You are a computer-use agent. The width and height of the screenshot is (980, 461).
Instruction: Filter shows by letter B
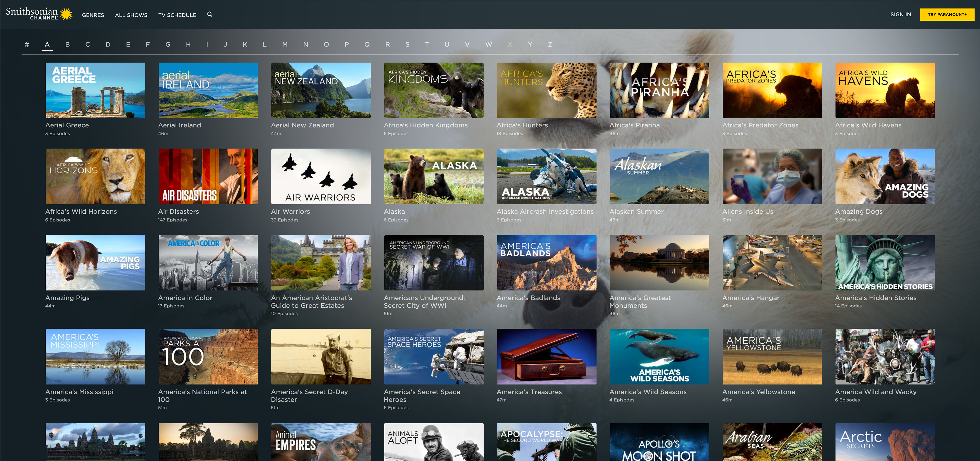click(67, 44)
